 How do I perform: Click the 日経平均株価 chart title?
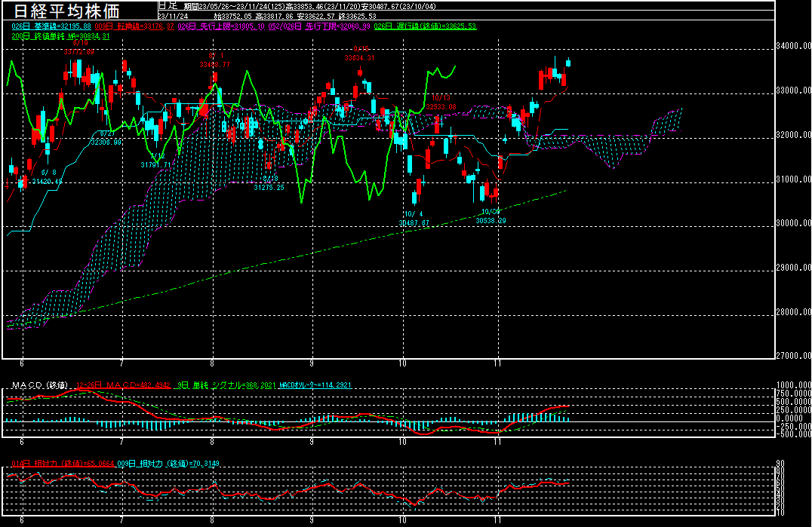66,11
